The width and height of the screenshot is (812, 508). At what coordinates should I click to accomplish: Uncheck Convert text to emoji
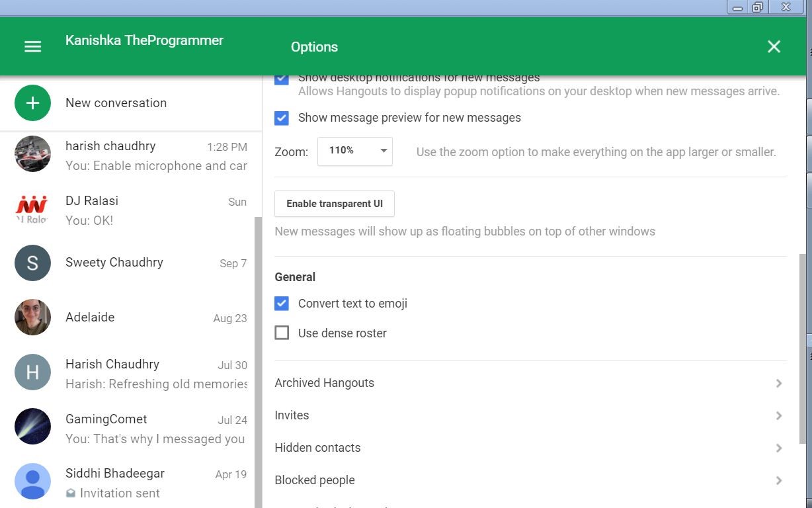(x=282, y=304)
